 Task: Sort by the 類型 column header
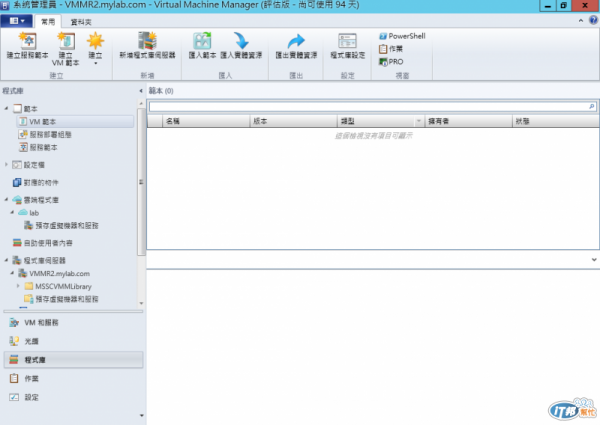pos(376,121)
